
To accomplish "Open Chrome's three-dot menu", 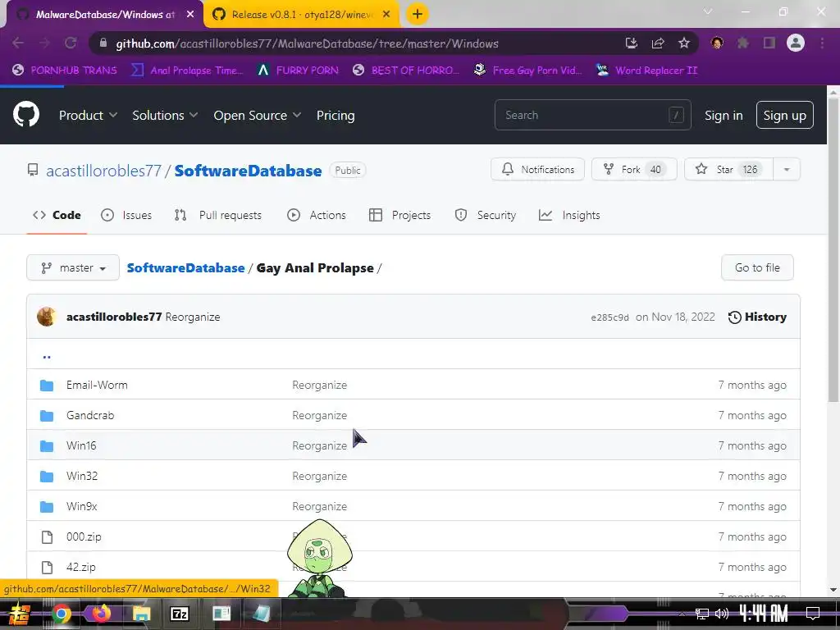I will pos(822,43).
